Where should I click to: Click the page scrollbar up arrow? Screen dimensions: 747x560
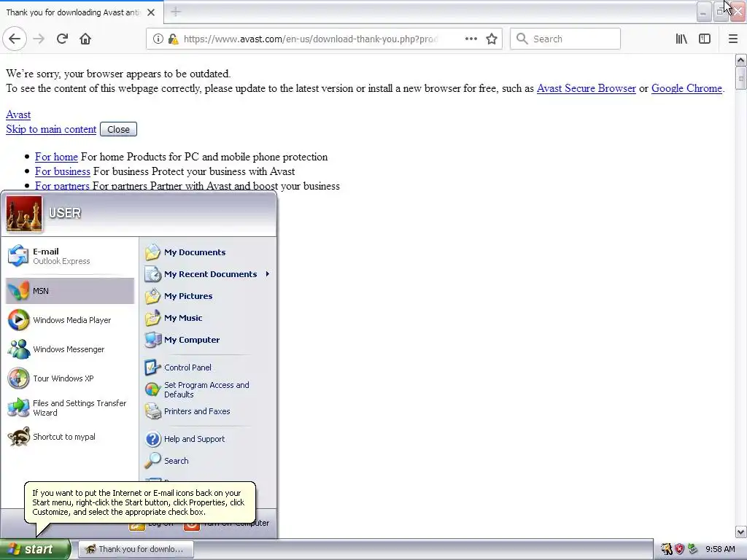[740, 60]
